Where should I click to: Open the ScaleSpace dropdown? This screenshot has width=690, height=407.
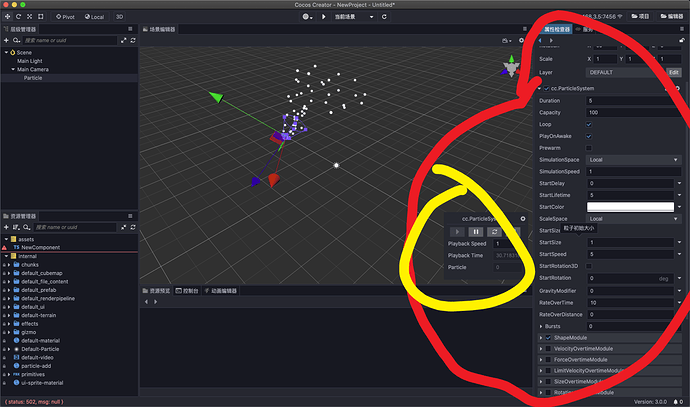634,219
